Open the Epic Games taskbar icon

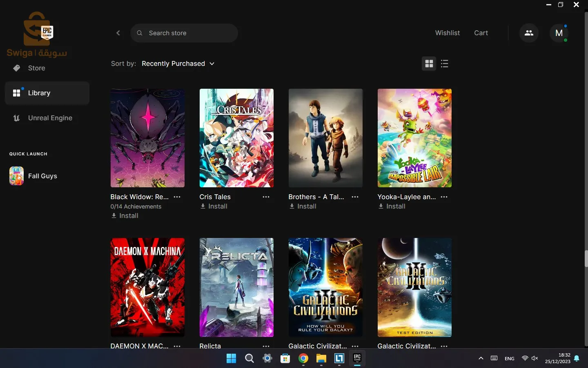pos(357,359)
